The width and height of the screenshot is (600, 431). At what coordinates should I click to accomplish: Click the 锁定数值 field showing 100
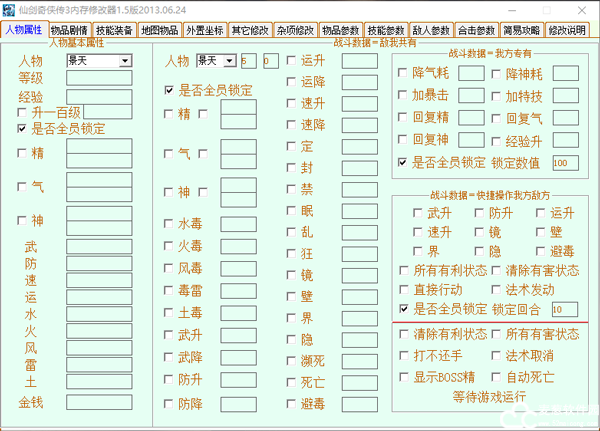563,163
